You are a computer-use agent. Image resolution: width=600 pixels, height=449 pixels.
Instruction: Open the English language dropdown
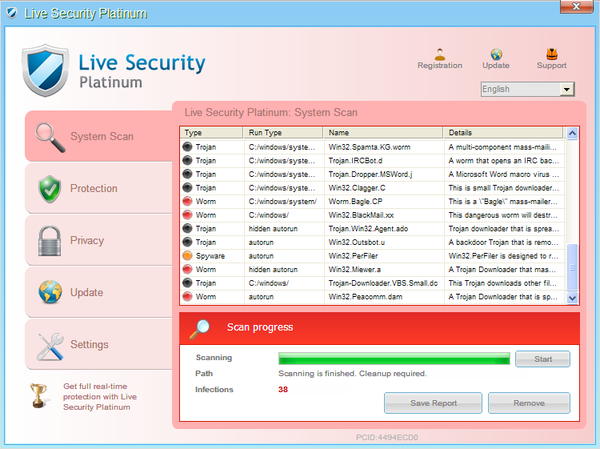tap(528, 89)
